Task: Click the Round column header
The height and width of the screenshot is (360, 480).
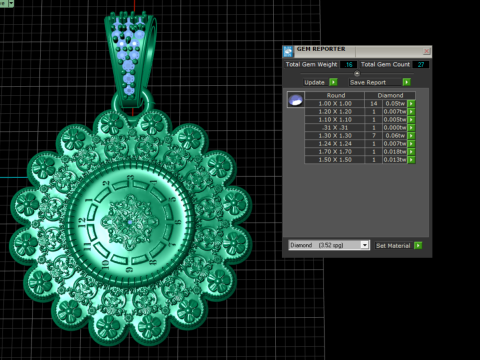Action: 335,95
